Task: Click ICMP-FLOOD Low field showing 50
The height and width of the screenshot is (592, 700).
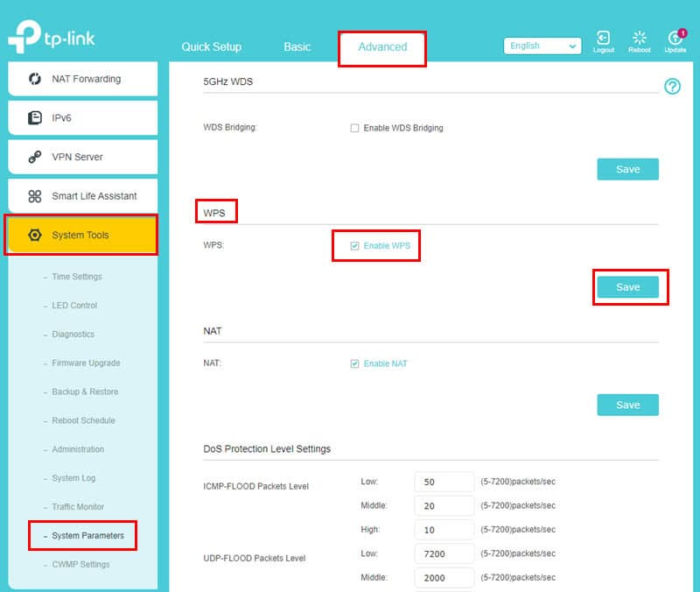Action: click(x=444, y=482)
